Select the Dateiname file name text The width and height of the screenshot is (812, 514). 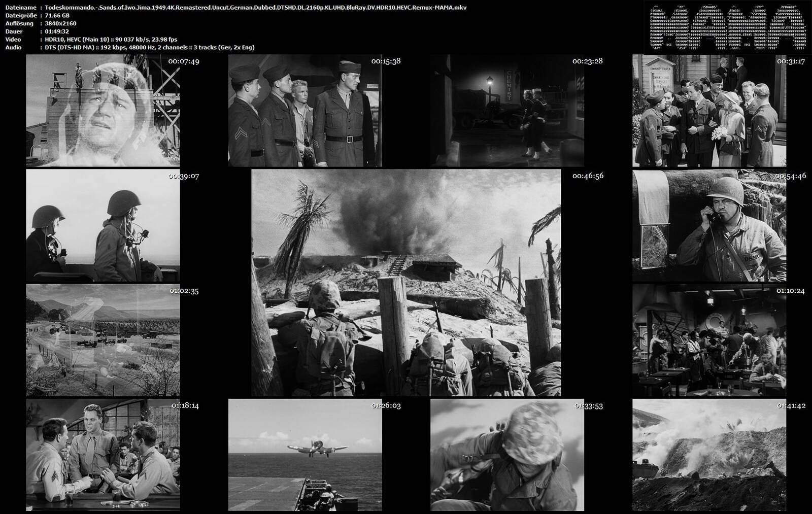(x=256, y=8)
